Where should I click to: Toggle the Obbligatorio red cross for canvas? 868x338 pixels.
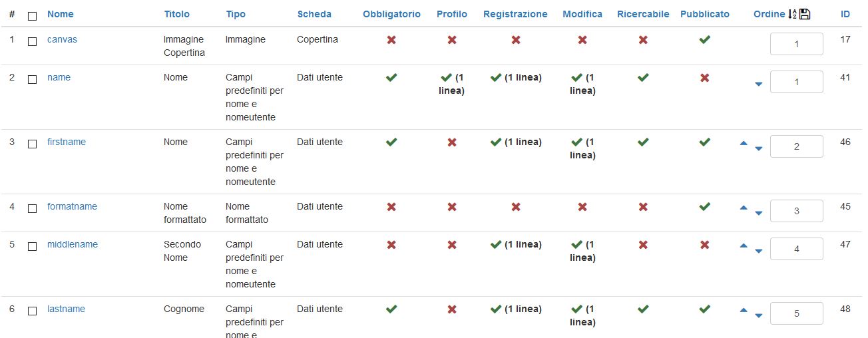click(391, 40)
